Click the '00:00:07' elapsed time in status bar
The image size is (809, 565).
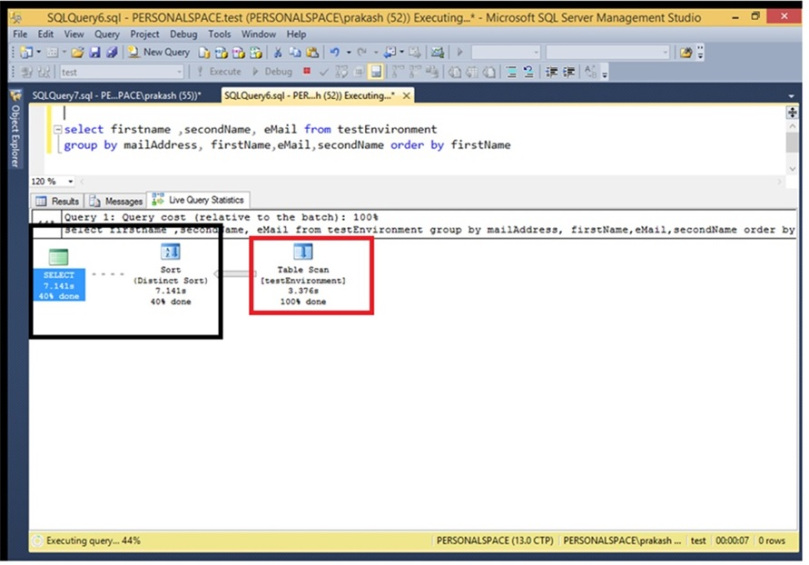tap(732, 541)
